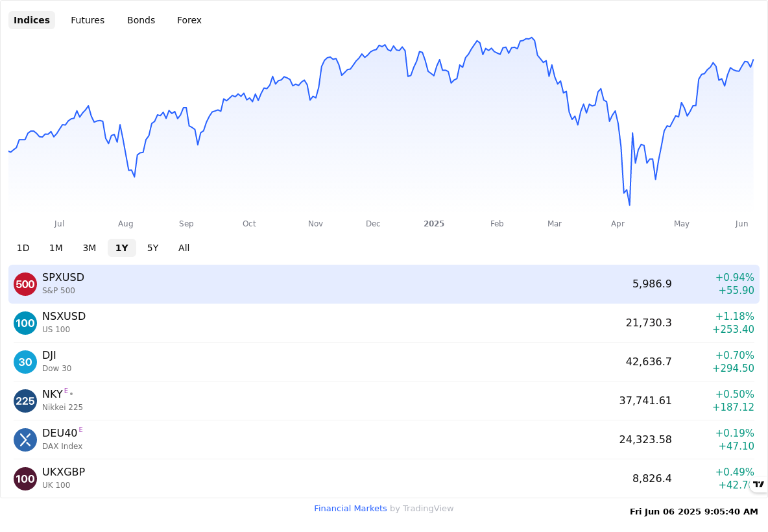This screenshot has width=768, height=532.
Task: Click the April low point on chart
Action: 629,205
